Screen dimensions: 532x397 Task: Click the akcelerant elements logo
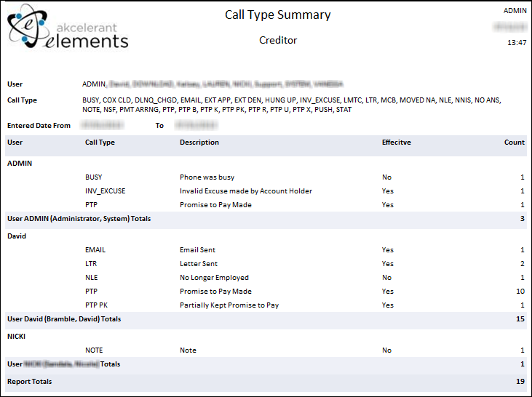(x=68, y=26)
